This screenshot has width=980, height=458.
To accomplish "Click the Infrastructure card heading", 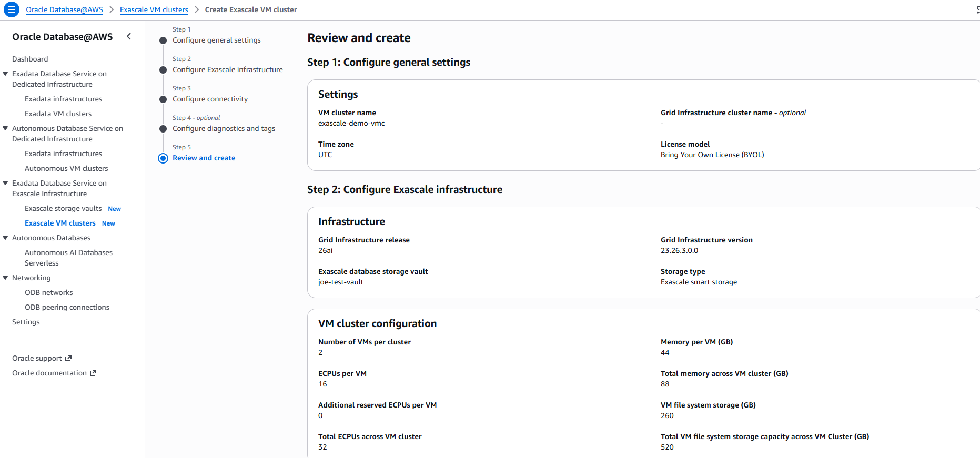I will click(351, 221).
